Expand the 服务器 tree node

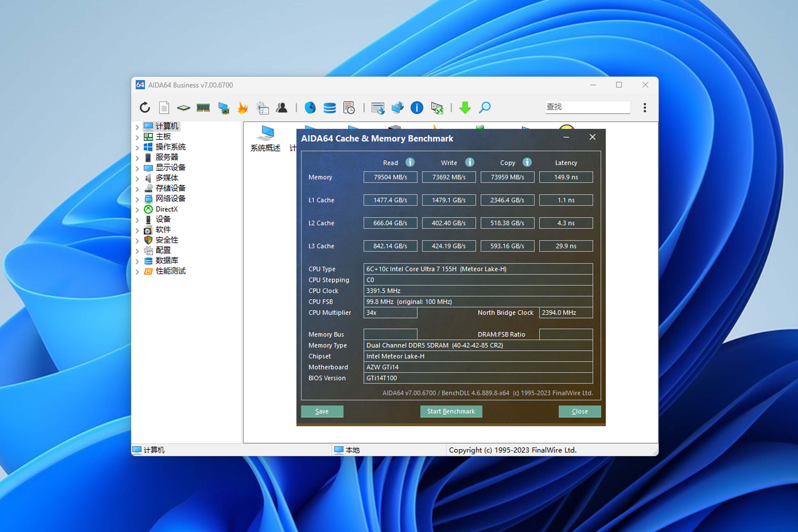point(137,158)
